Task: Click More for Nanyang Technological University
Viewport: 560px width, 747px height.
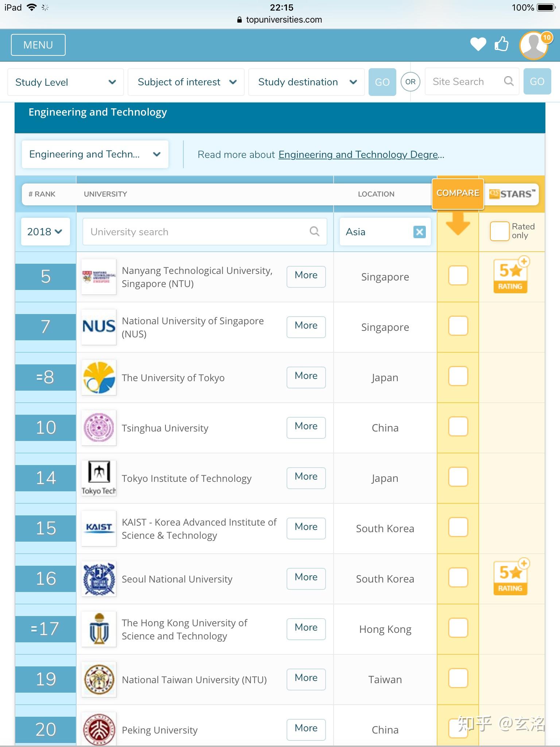Action: 306,277
